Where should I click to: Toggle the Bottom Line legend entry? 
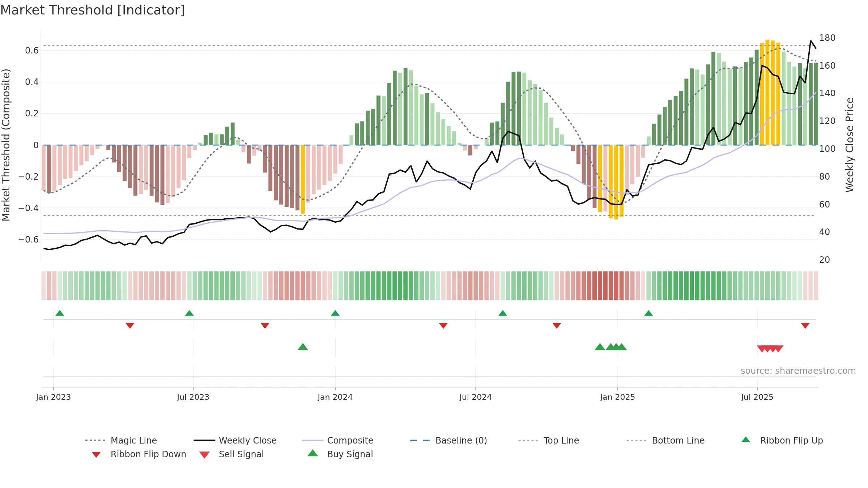point(665,440)
